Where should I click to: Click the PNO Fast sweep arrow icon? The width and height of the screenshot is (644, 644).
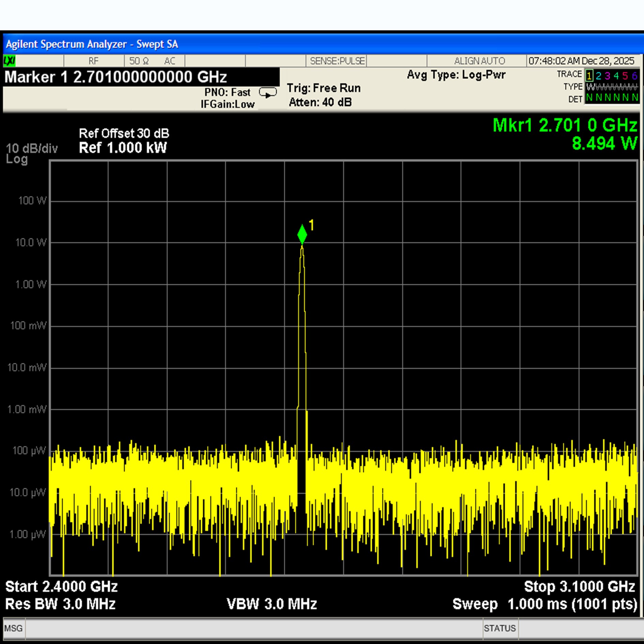tap(268, 92)
